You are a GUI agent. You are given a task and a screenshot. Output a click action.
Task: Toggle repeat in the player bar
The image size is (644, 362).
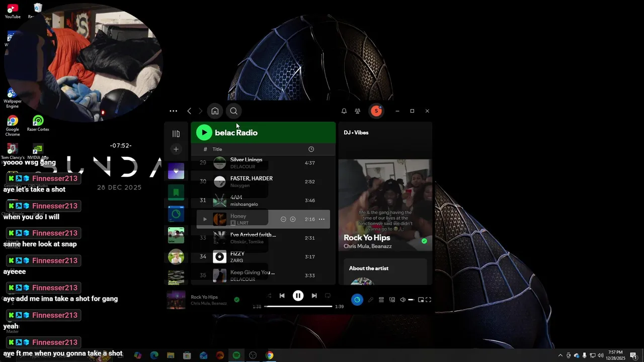(328, 296)
